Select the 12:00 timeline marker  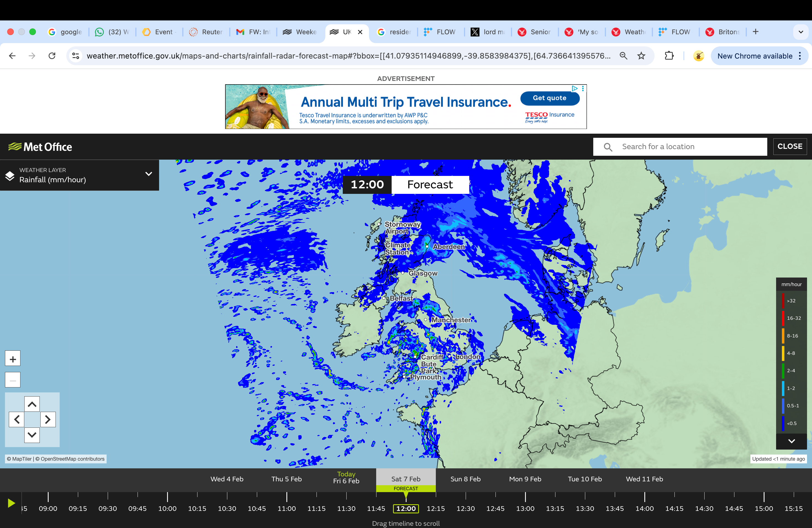tap(406, 508)
